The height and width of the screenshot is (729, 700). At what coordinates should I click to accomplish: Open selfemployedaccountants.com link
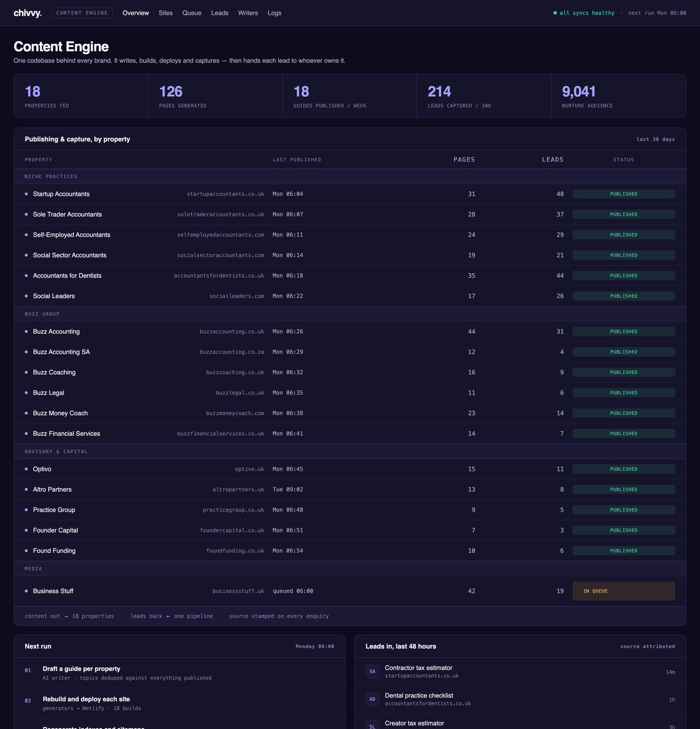220,235
